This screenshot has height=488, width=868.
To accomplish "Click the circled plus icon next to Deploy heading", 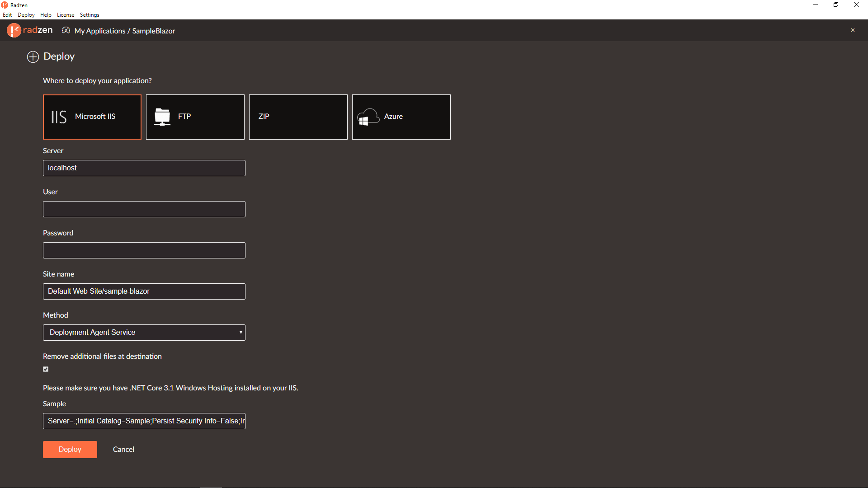I will pos(33,57).
